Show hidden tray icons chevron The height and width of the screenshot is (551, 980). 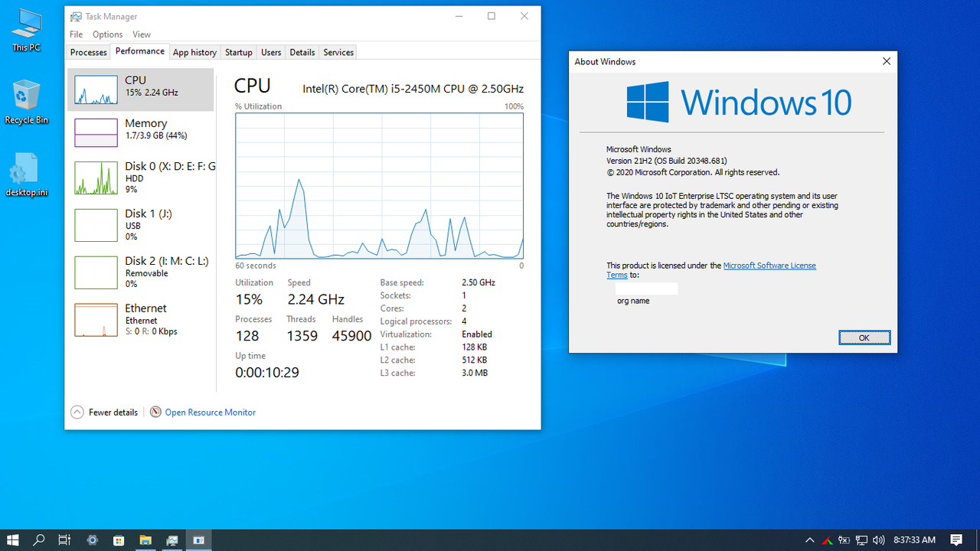[x=810, y=540]
